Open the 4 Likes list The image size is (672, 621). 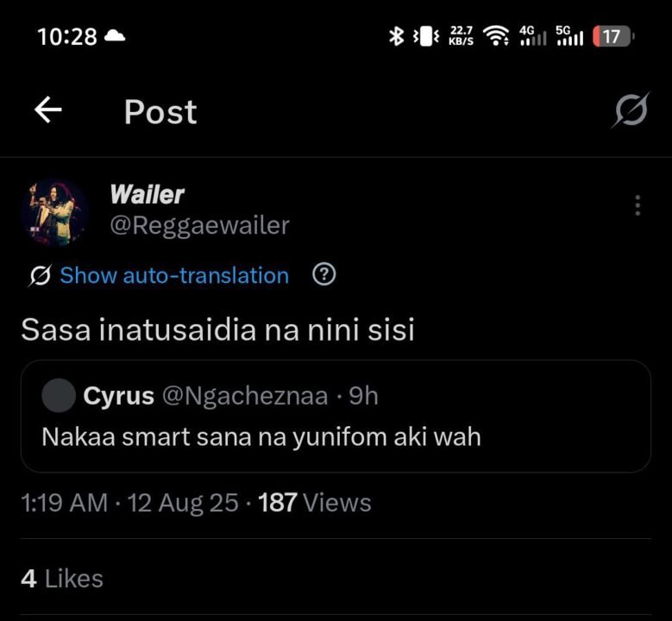tap(61, 579)
